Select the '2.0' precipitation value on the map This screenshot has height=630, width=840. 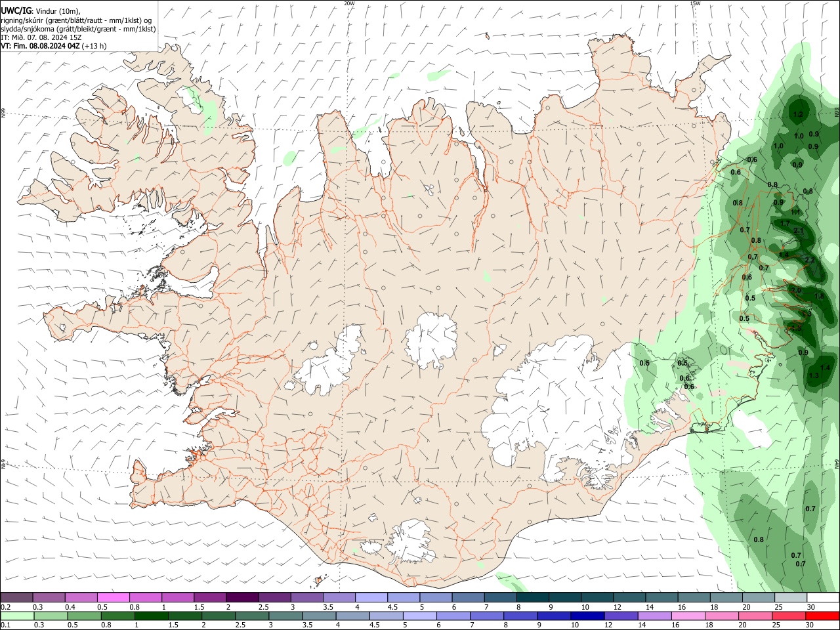(796, 290)
